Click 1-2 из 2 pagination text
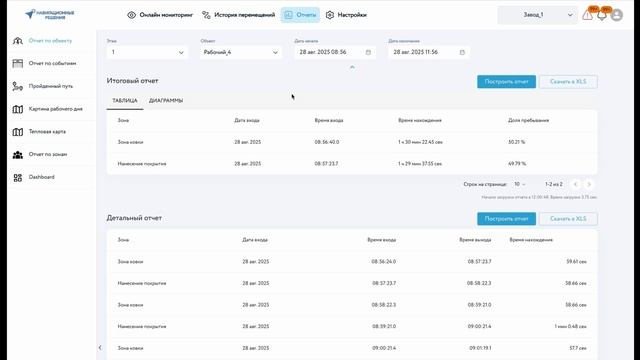Viewport: 640px width, 360px height. click(554, 184)
